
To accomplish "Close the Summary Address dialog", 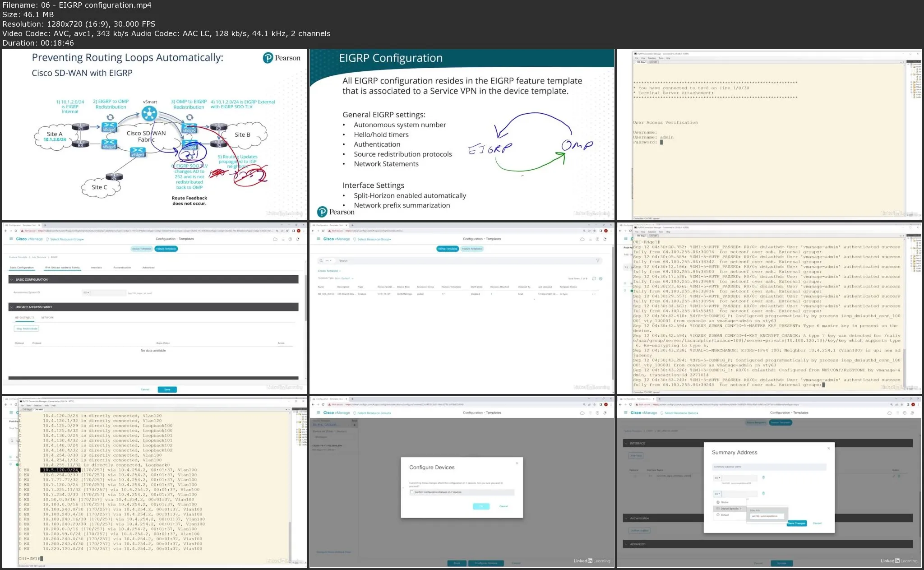I will point(828,448).
